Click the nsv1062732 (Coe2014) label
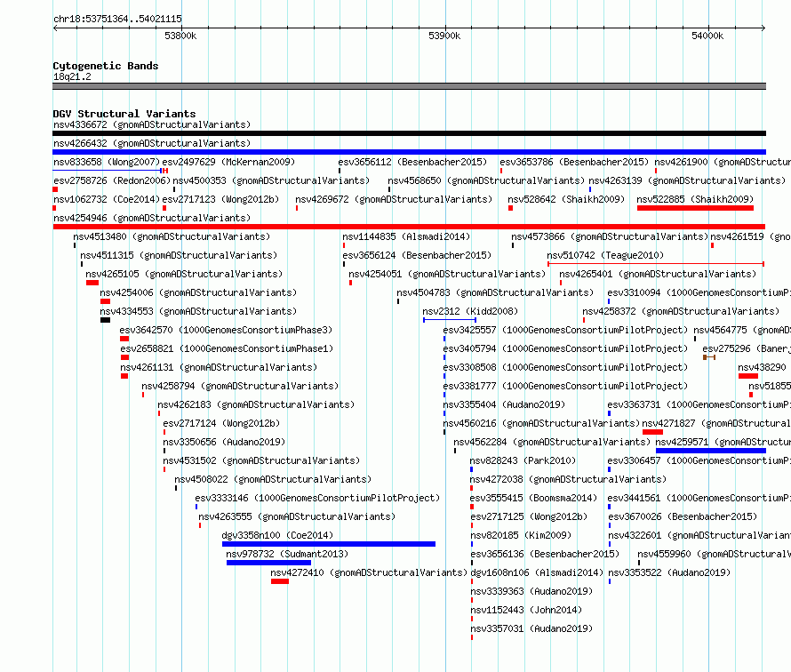This screenshot has height=672, width=791. click(x=107, y=199)
